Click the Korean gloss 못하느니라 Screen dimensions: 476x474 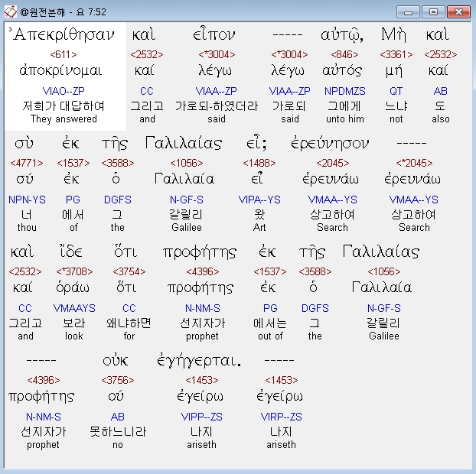[118, 432]
